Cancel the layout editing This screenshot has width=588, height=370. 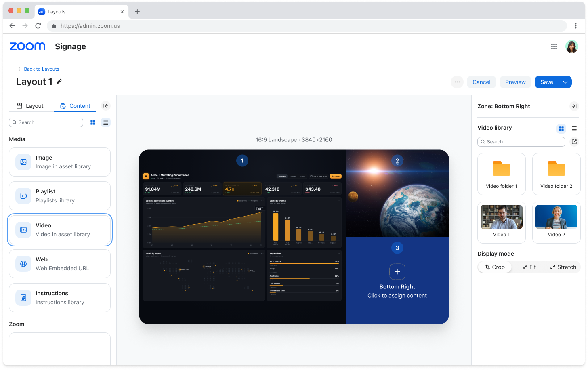pos(481,82)
